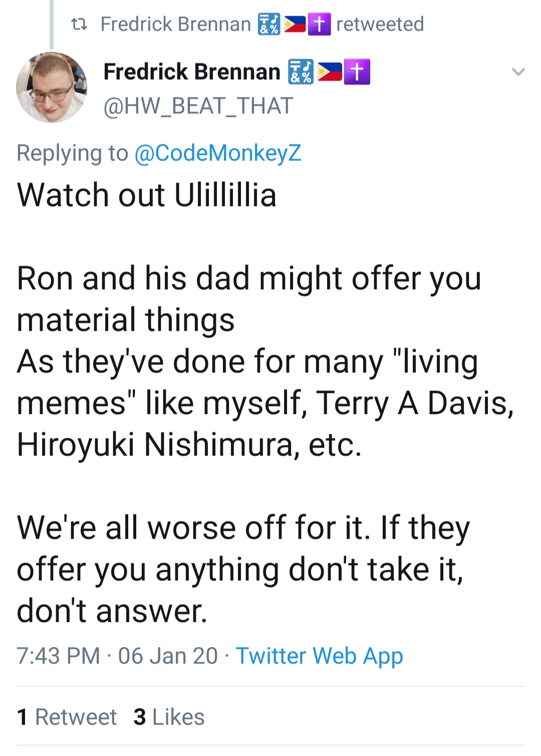
Task: Open the Twitter Web App source link
Action: [x=320, y=656]
